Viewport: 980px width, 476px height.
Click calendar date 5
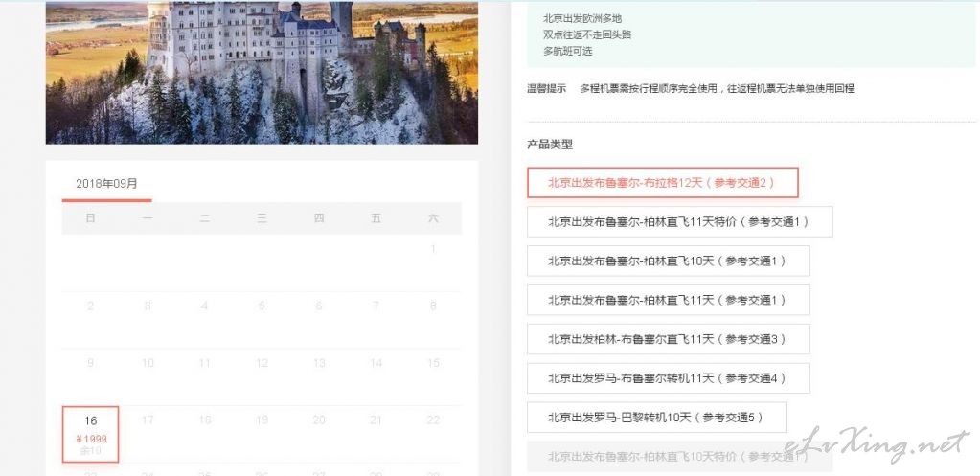click(262, 306)
